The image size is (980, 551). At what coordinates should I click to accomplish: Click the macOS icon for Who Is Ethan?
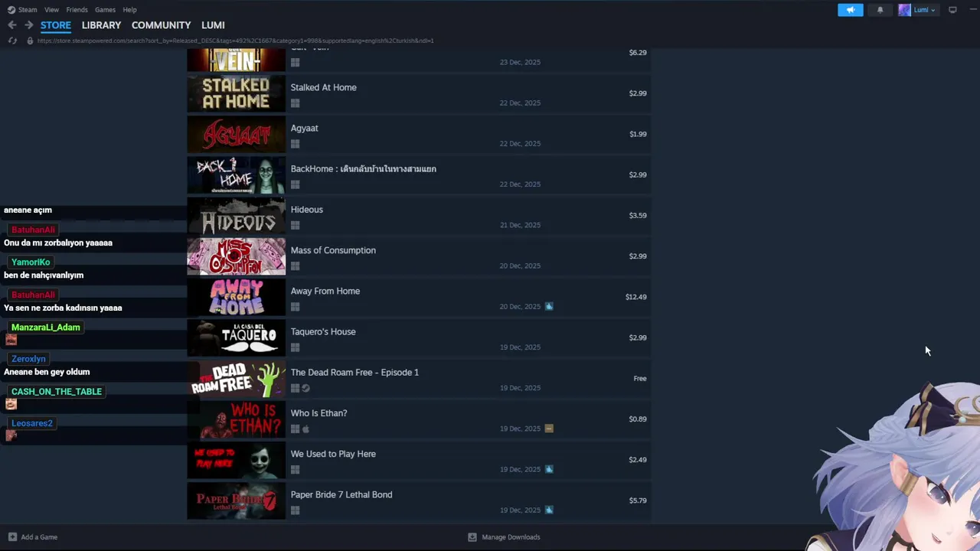[x=305, y=429]
